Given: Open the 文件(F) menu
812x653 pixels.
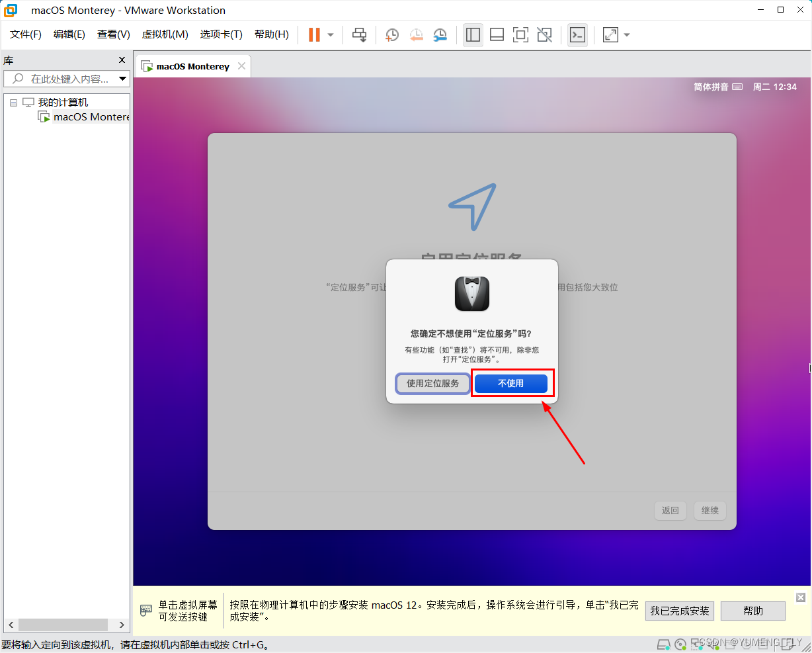Looking at the screenshot, I should 26,34.
